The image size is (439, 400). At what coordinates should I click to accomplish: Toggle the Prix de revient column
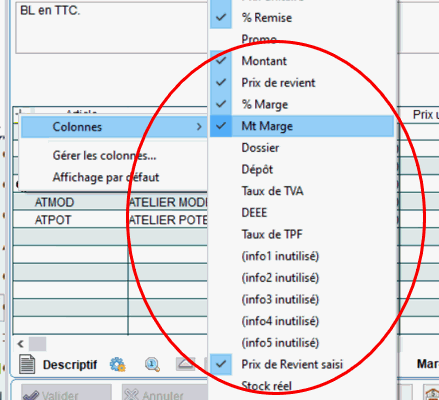pyautogui.click(x=302, y=83)
